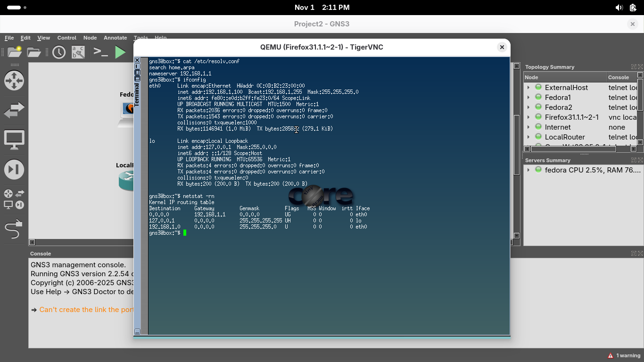The width and height of the screenshot is (644, 362).
Task: Select LocalRouter in Topology Summary
Action: (564, 137)
